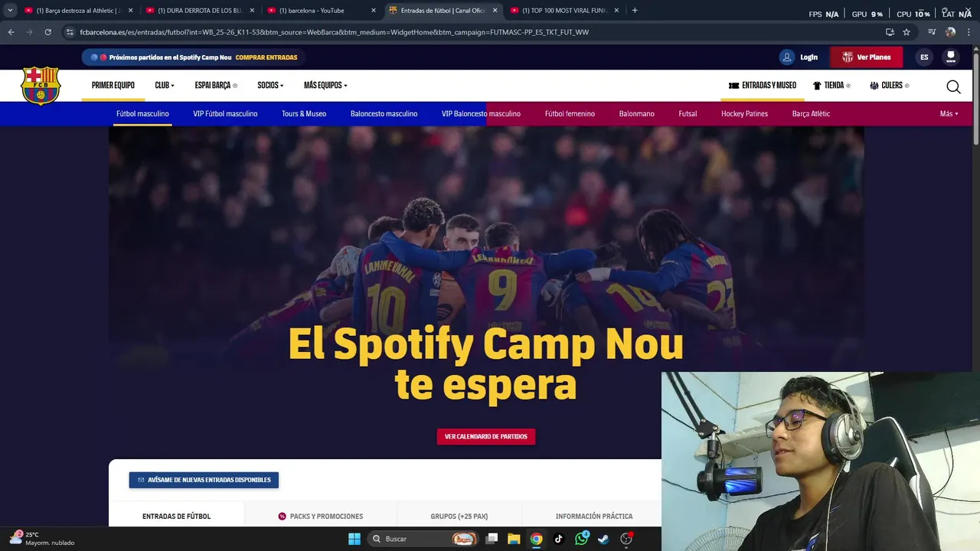Screen dimensions: 980x551
Task: Open Primer Equipo menu
Action: coord(113,86)
